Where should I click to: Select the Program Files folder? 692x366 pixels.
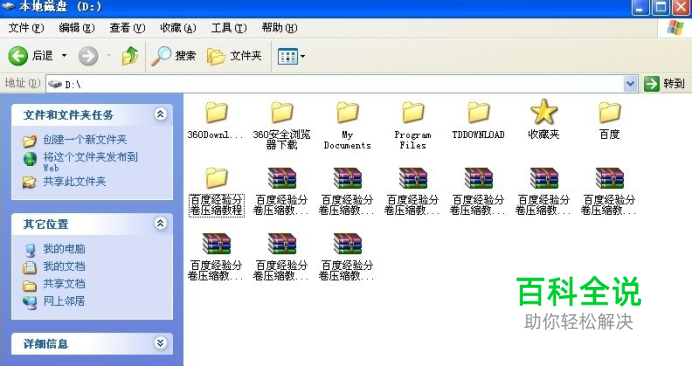click(x=413, y=125)
